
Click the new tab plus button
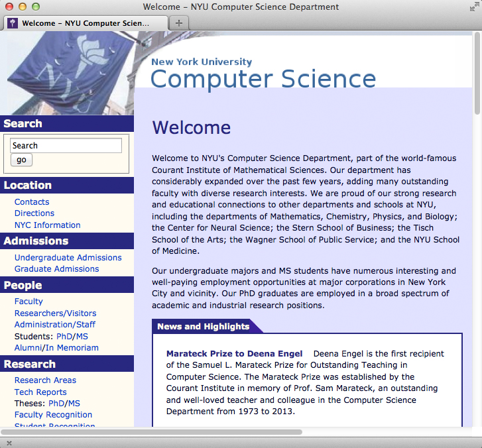178,23
